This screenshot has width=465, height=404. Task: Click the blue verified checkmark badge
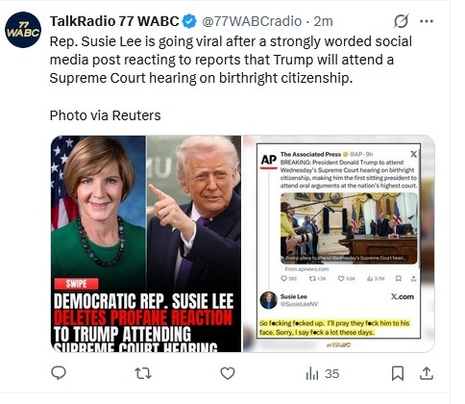(189, 21)
